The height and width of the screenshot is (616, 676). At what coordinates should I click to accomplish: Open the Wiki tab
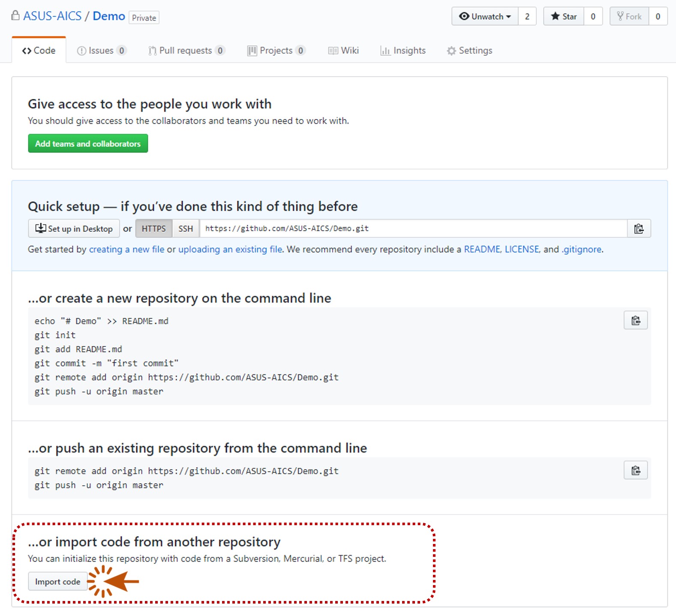point(343,51)
